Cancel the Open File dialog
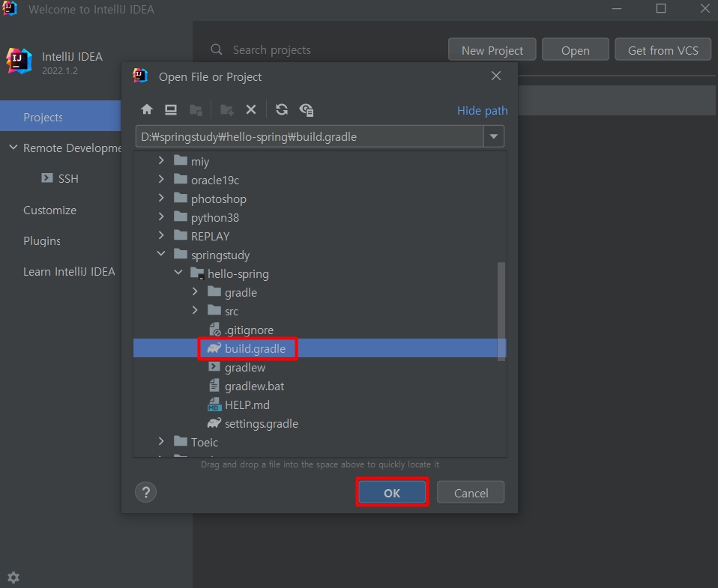The width and height of the screenshot is (718, 588). 471,492
